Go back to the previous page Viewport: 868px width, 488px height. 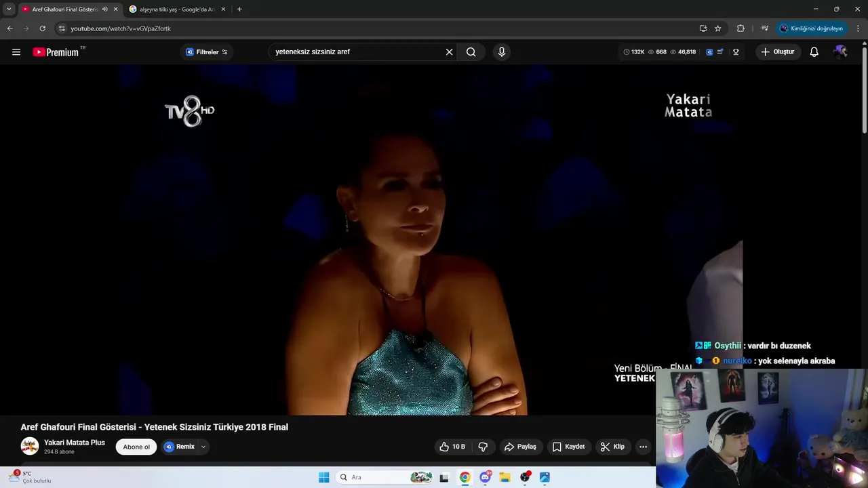click(x=9, y=28)
